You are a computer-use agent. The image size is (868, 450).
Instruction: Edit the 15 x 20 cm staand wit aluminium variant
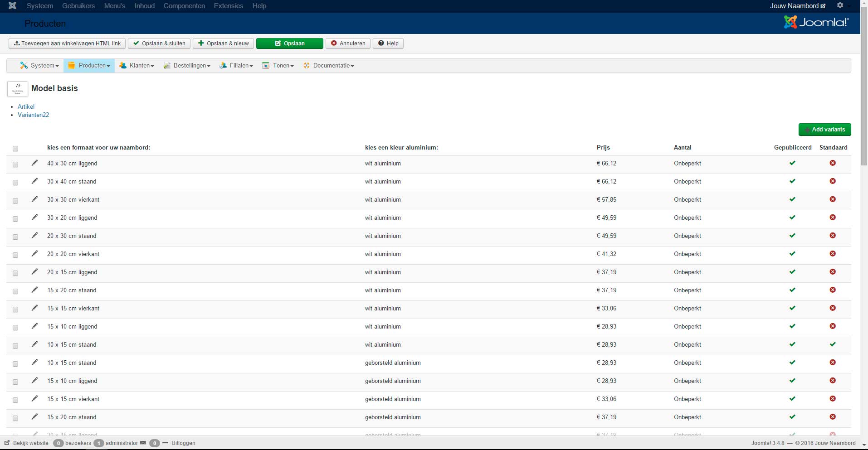point(34,290)
